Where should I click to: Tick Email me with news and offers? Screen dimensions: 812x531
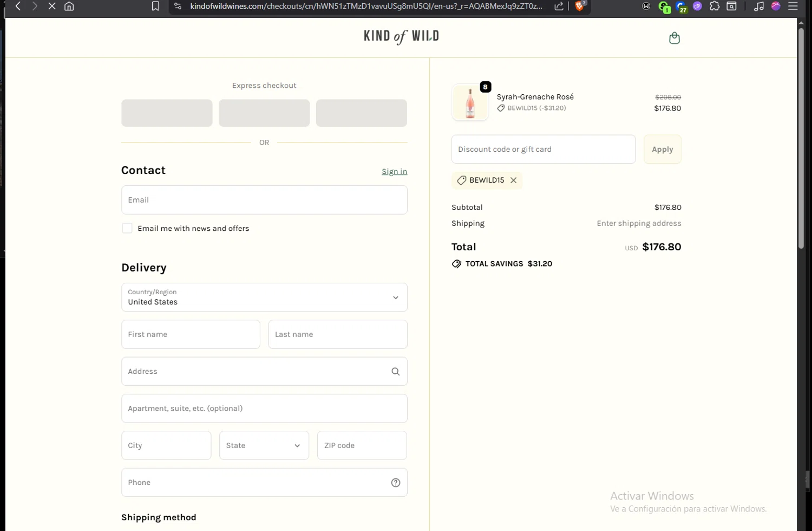click(127, 228)
